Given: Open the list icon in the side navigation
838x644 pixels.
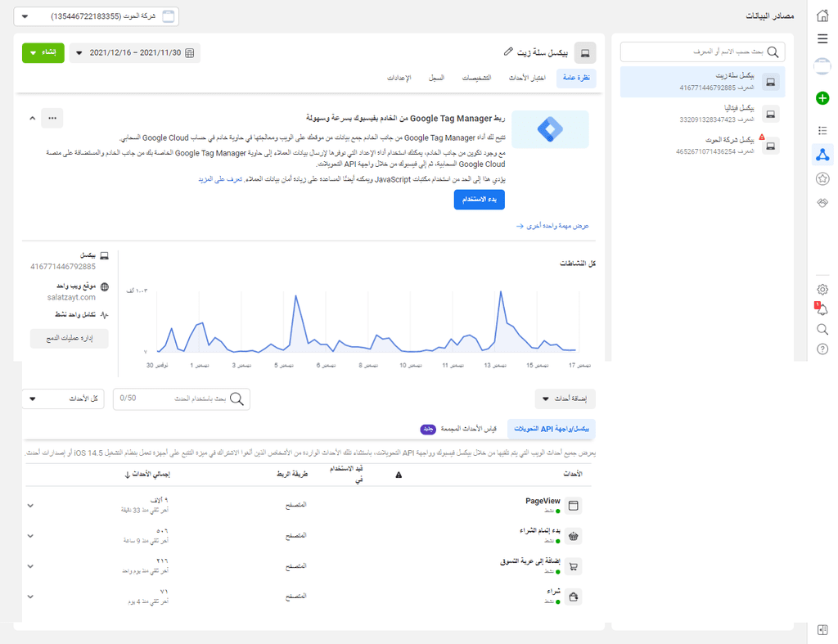Looking at the screenshot, I should point(822,130).
